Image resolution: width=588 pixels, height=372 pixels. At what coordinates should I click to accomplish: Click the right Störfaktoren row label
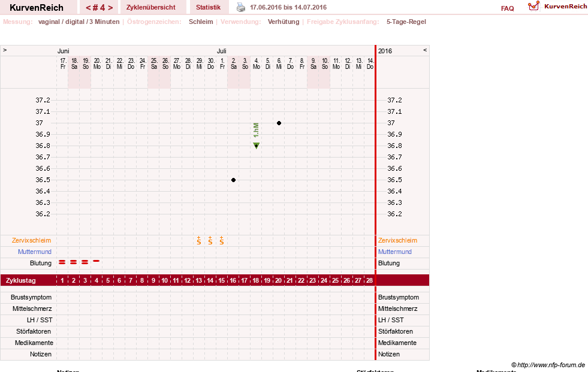tap(395, 331)
